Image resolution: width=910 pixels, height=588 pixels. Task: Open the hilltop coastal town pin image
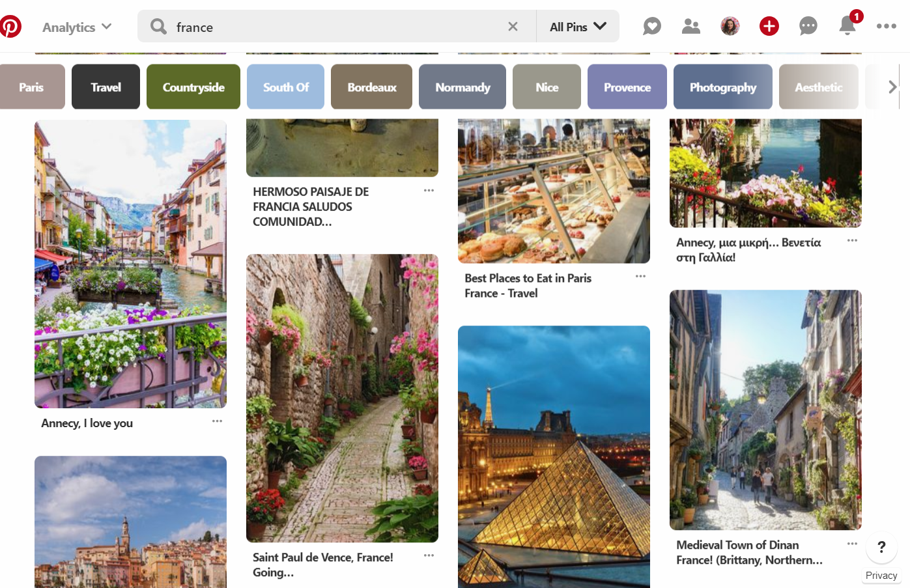130,522
